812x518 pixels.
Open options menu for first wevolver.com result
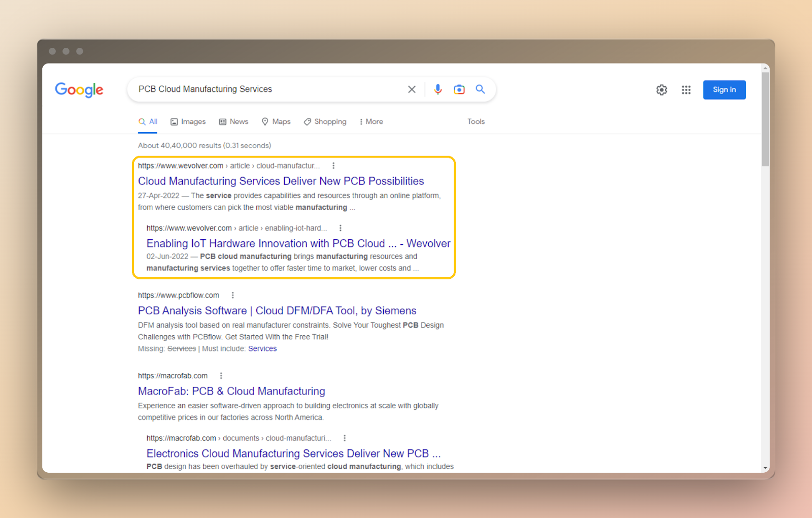333,166
